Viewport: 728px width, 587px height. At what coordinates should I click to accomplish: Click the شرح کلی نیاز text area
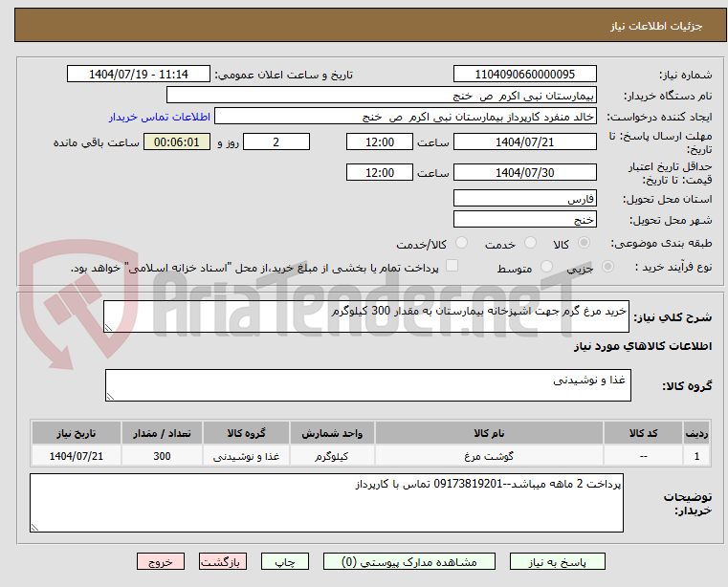click(x=366, y=316)
